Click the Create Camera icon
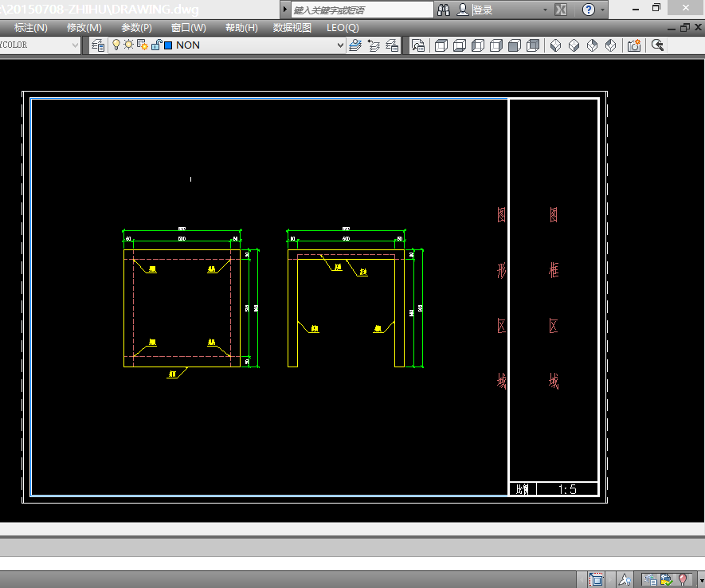 pos(634,45)
